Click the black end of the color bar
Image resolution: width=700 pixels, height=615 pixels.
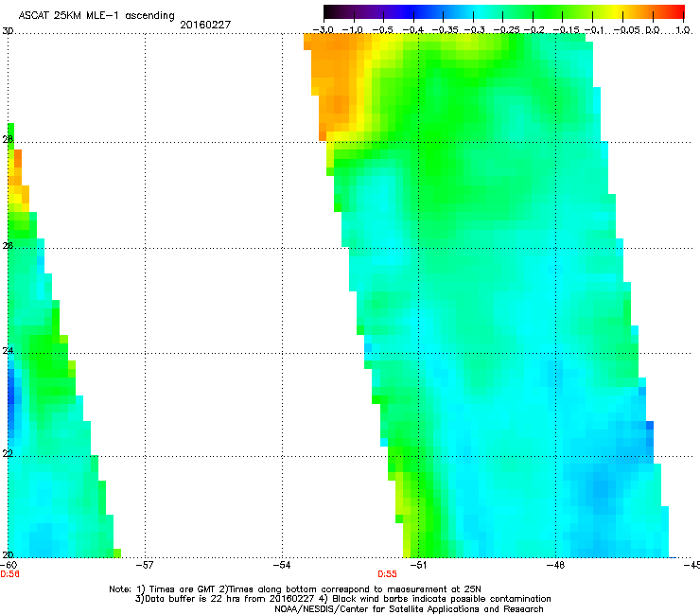tap(329, 11)
